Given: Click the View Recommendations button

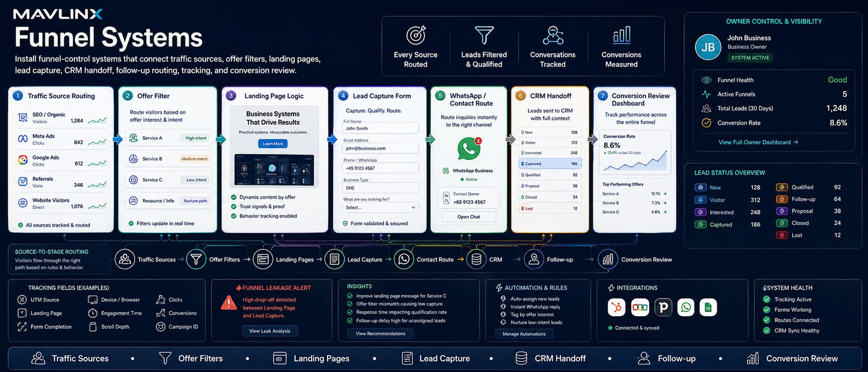Looking at the screenshot, I should tap(380, 333).
